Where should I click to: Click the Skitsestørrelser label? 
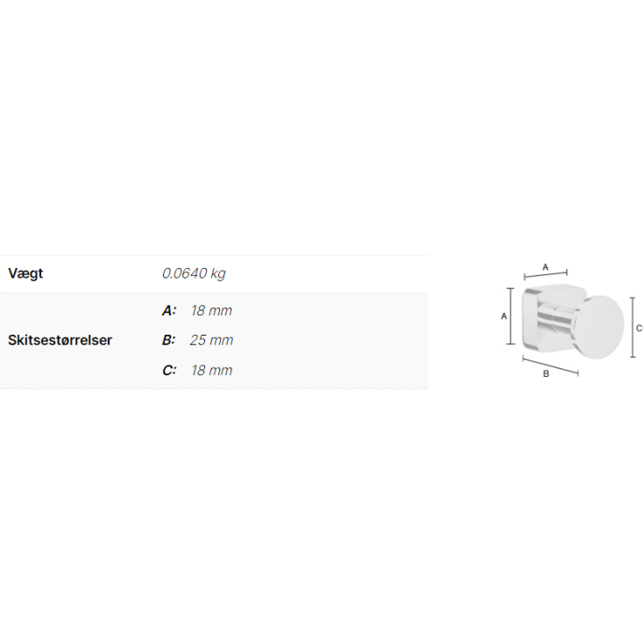coord(60,340)
